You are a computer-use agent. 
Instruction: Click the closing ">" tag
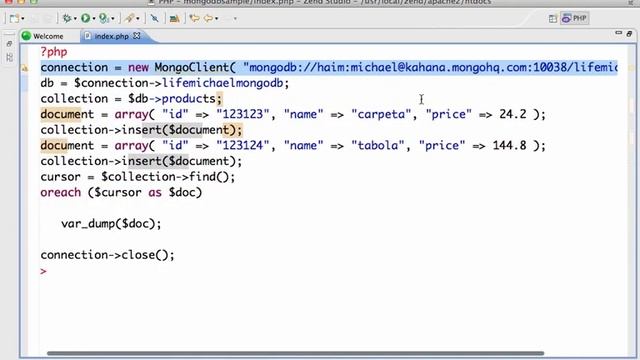[44, 271]
